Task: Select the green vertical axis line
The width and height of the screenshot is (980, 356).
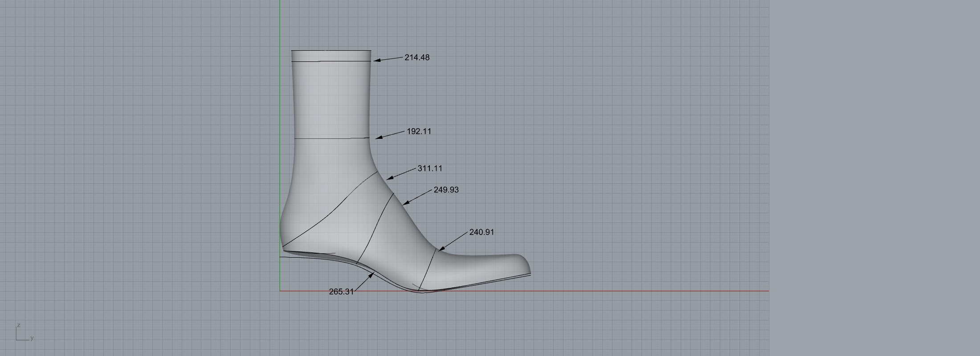Action: pos(280,133)
